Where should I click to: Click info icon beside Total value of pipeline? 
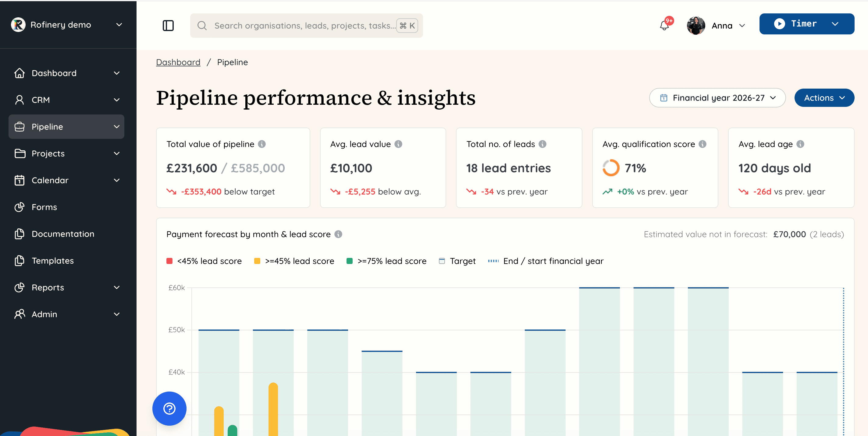[262, 144]
